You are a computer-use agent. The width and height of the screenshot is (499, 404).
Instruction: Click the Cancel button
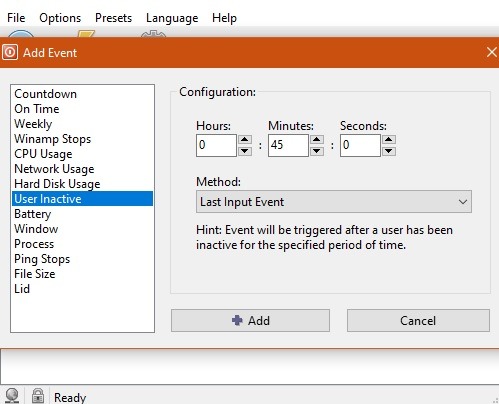coord(418,321)
